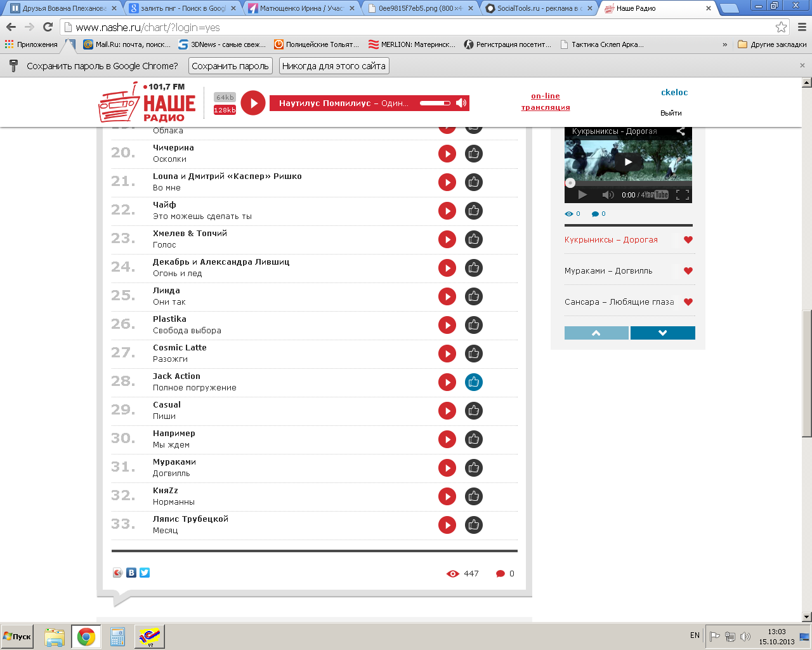
Task: Toggle like on Jack Action track
Action: (x=474, y=382)
